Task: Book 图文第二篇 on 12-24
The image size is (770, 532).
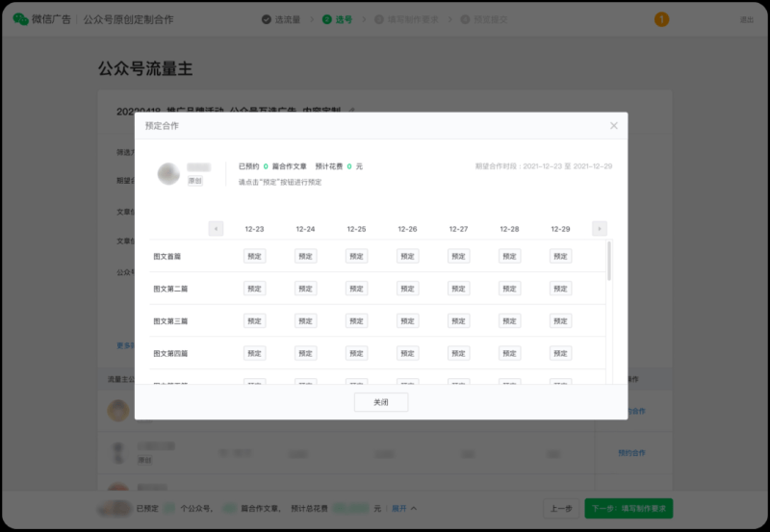Action: (305, 289)
